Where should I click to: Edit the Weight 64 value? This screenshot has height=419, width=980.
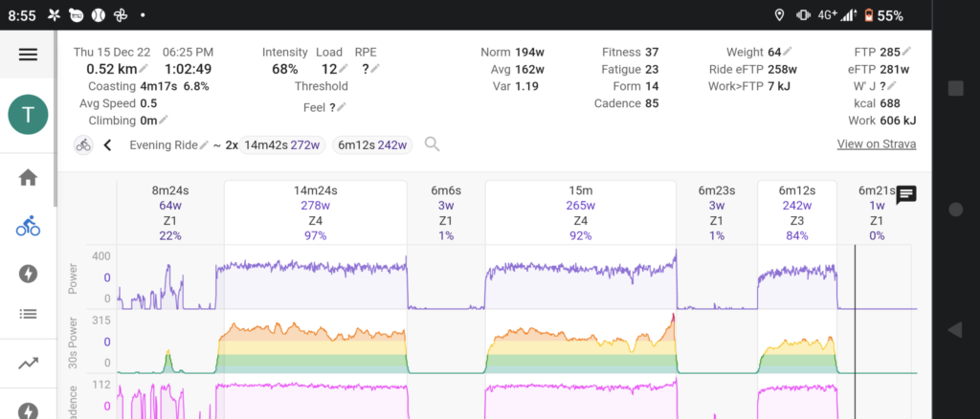(788, 52)
